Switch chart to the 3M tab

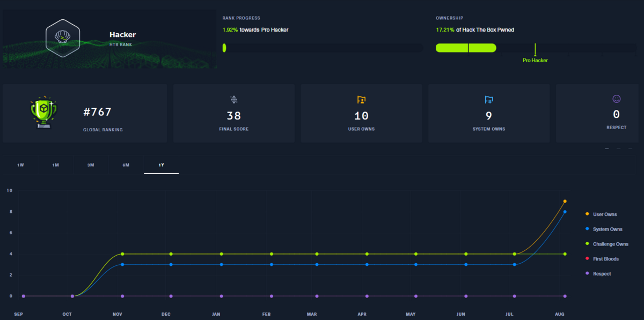click(91, 165)
